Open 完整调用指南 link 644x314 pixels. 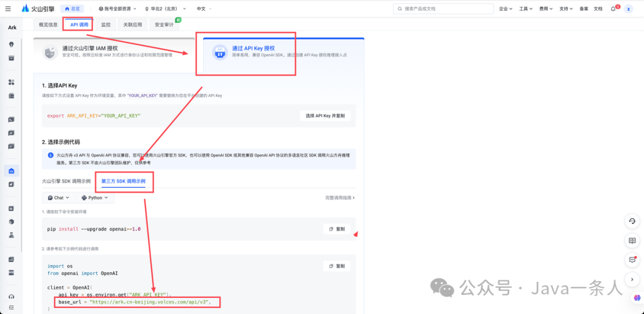[340, 197]
